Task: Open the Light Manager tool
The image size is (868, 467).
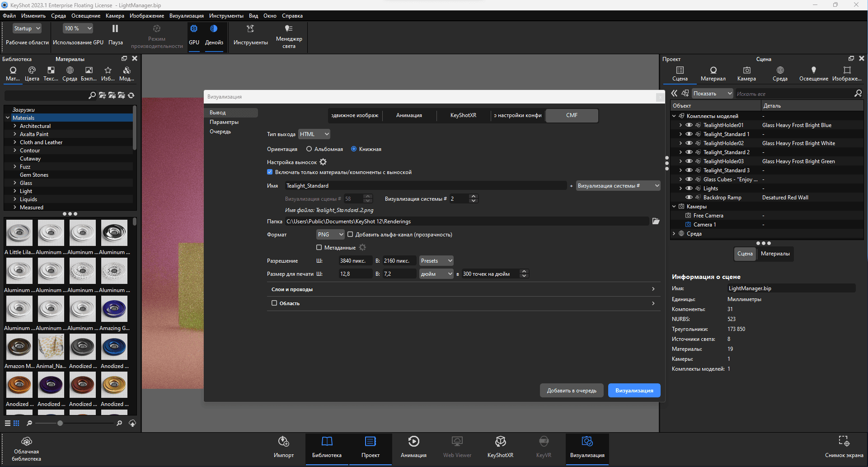Action: coord(289,36)
